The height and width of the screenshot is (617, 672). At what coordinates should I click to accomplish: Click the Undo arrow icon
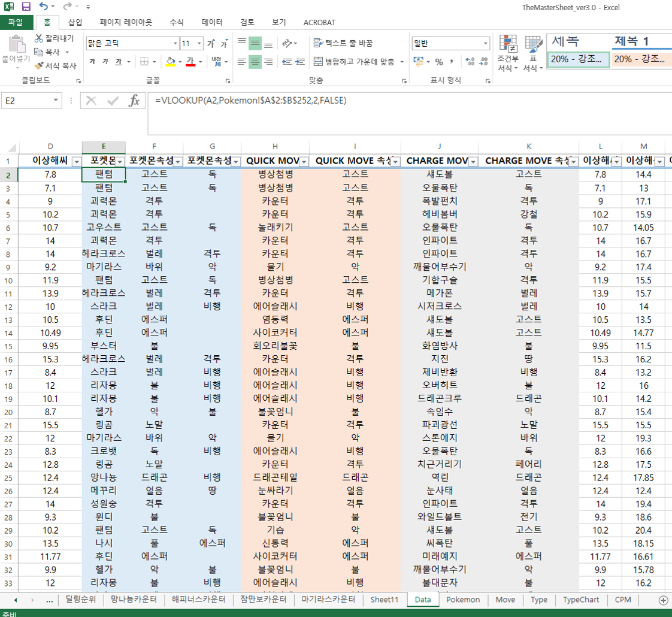[x=43, y=6]
